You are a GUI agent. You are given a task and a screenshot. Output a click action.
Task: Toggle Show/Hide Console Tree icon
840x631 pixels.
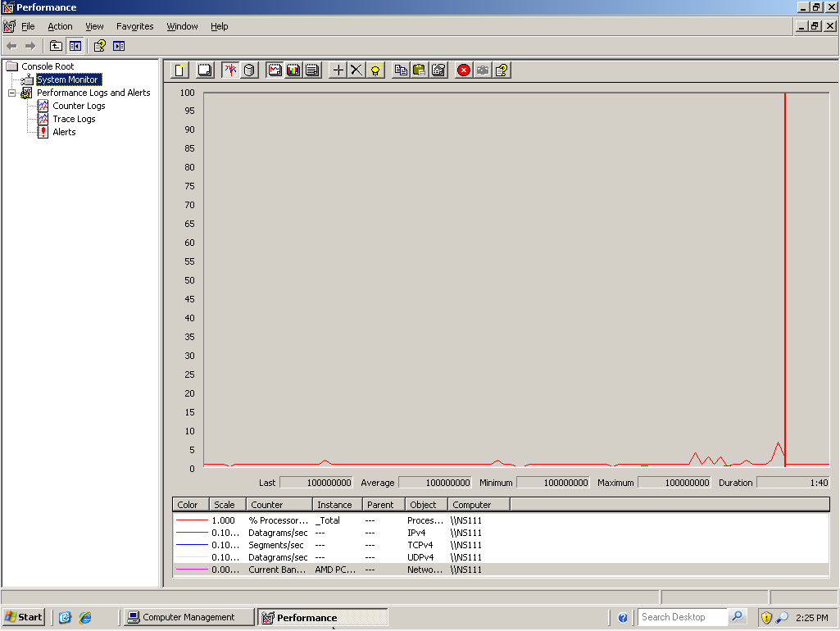(x=75, y=46)
